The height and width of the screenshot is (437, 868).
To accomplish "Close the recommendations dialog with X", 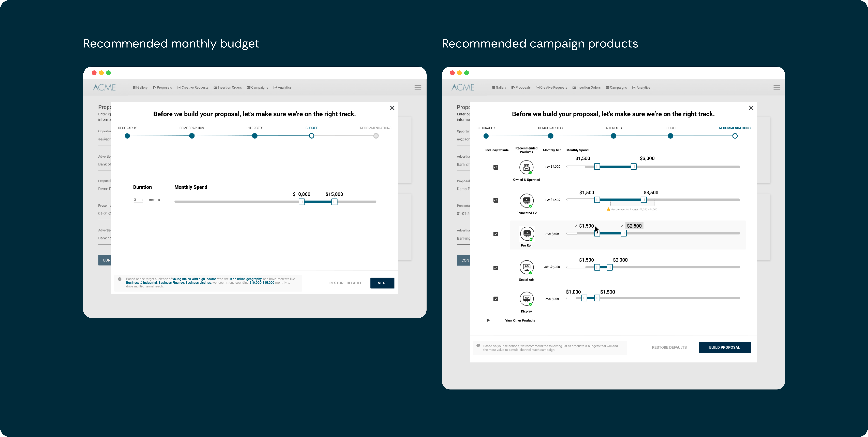I will coord(751,108).
